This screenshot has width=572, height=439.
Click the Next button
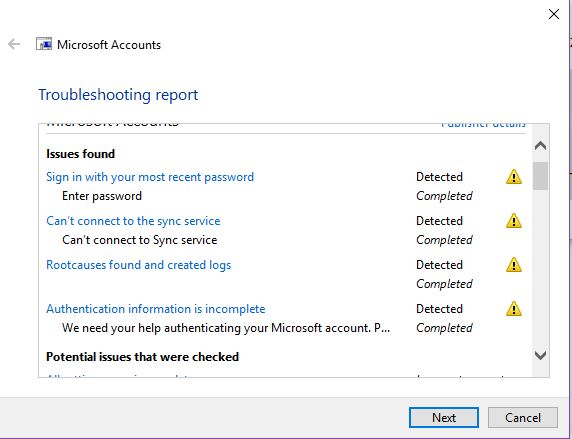pos(444,417)
